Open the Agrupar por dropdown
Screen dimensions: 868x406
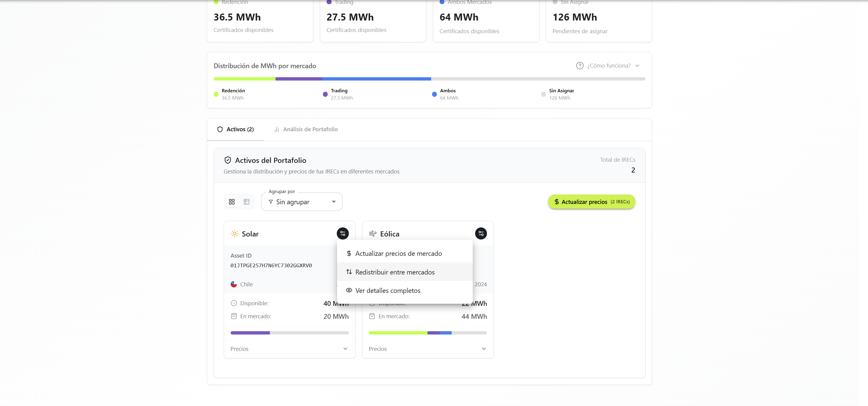pos(301,202)
